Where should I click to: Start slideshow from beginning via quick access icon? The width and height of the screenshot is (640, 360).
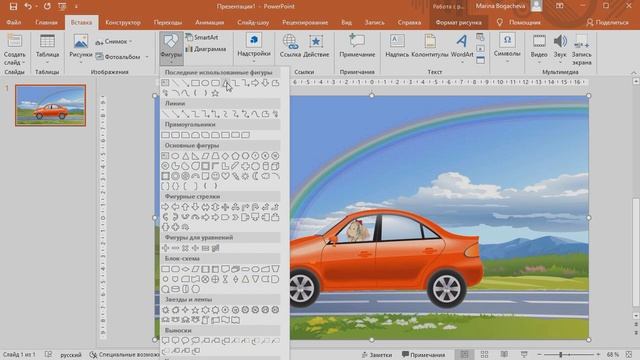click(62, 6)
